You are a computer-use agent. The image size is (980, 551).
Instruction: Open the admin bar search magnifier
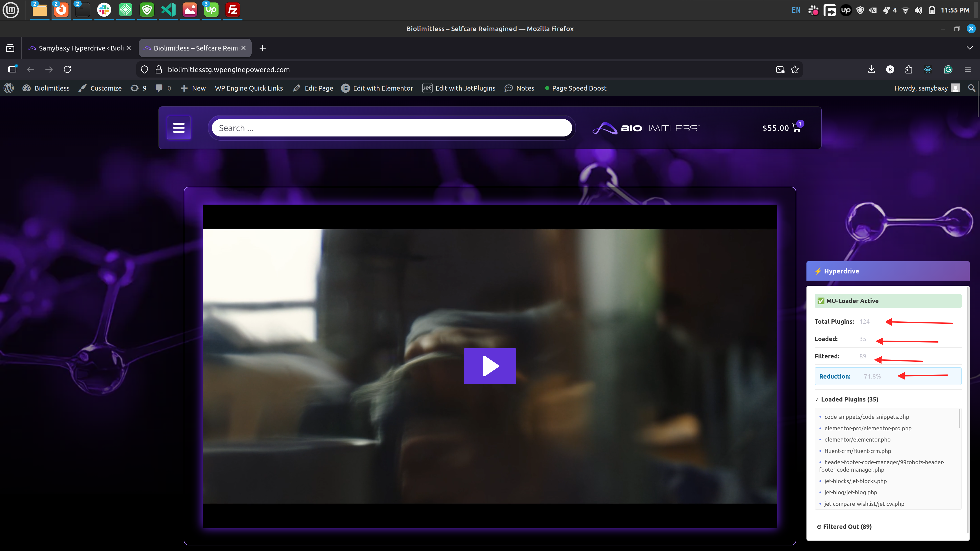click(x=971, y=88)
